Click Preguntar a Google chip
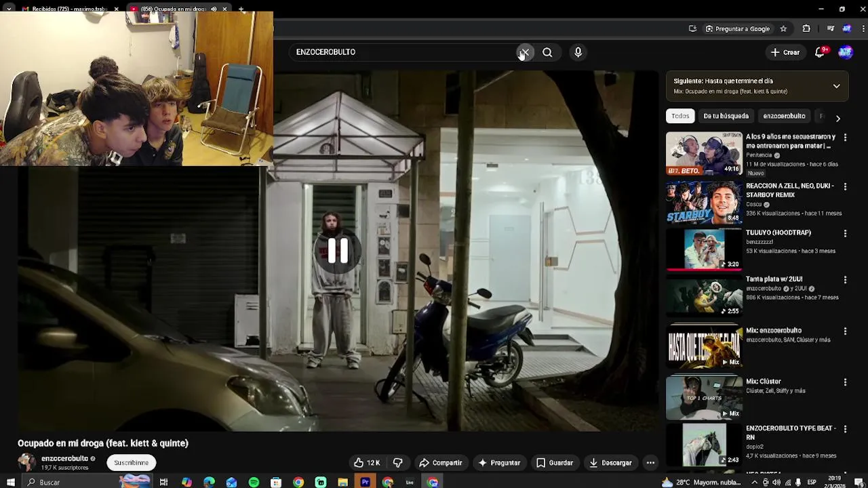 737,28
